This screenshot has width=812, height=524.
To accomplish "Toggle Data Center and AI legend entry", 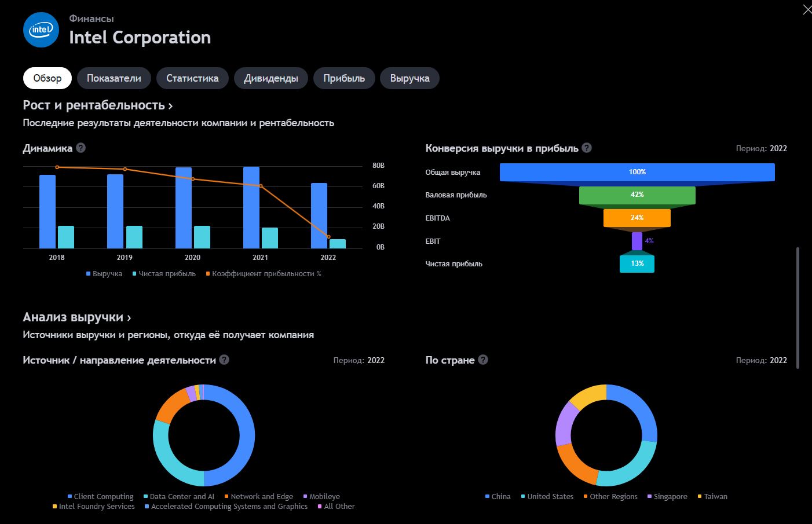I will pyautogui.click(x=179, y=497).
